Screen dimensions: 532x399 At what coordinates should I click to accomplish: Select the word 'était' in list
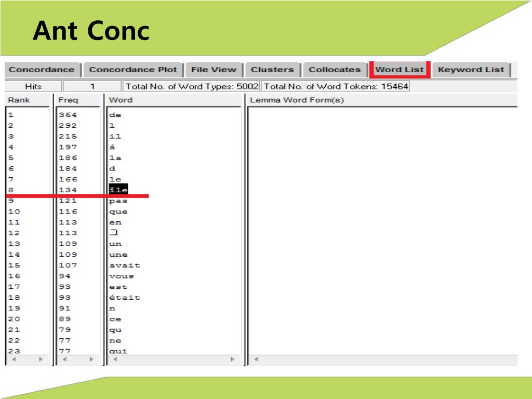pos(125,298)
